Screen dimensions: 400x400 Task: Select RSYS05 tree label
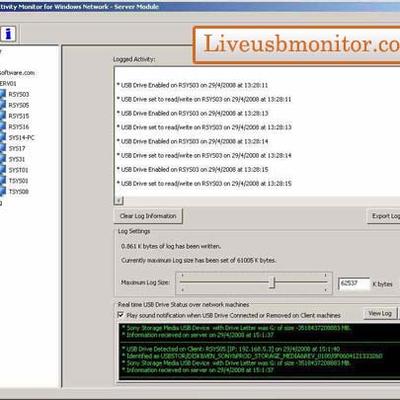(x=19, y=105)
